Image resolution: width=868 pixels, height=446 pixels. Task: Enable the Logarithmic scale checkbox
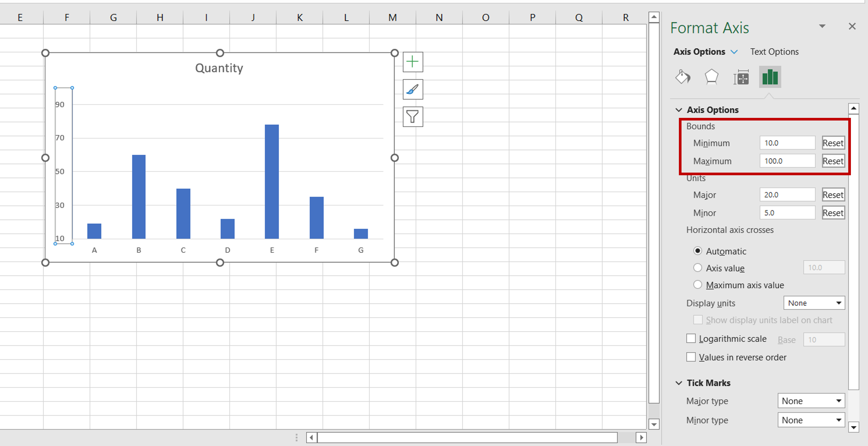tap(691, 339)
